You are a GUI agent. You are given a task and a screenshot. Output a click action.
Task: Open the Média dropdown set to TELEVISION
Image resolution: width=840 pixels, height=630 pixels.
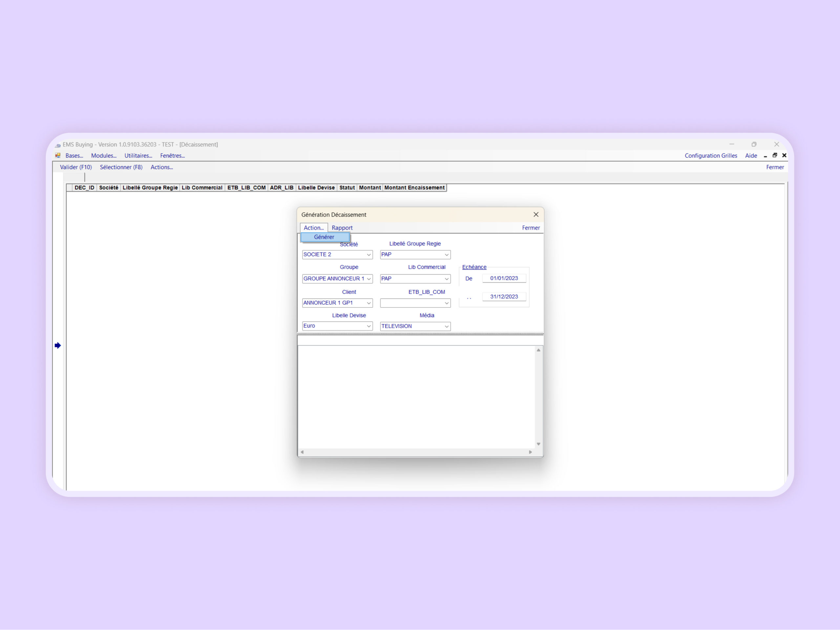[447, 326]
